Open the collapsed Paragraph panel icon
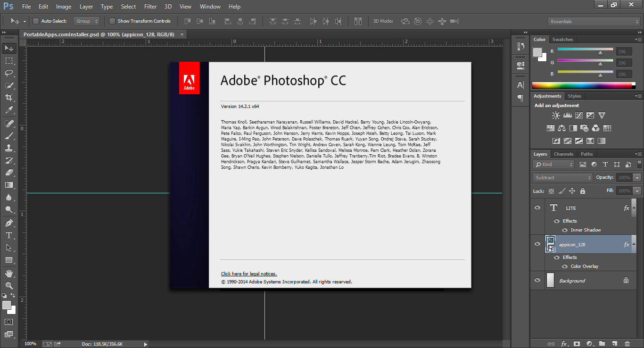Image resolution: width=644 pixels, height=348 pixels. point(520,98)
